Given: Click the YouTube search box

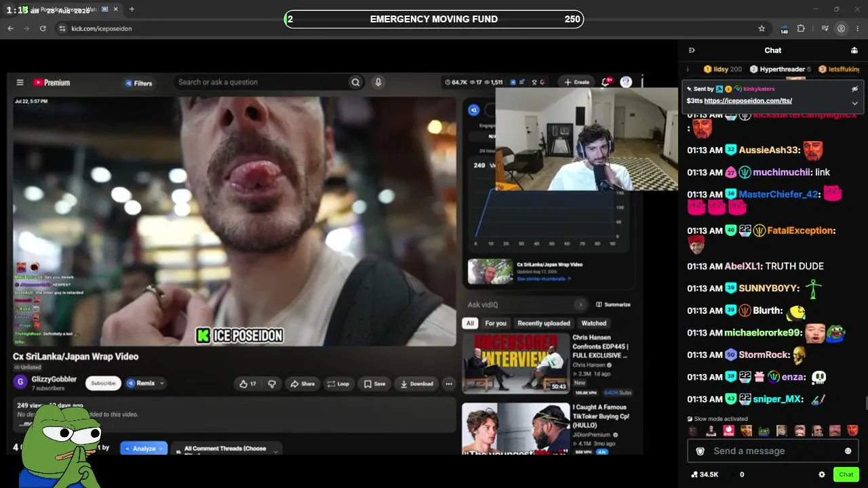Looking at the screenshot, I should pos(261,82).
